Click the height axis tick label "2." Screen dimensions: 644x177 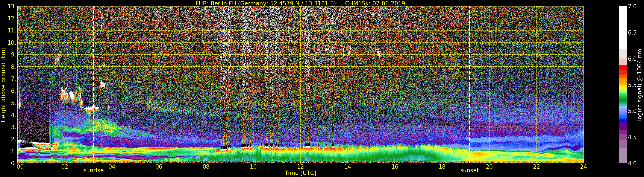(x=13, y=139)
